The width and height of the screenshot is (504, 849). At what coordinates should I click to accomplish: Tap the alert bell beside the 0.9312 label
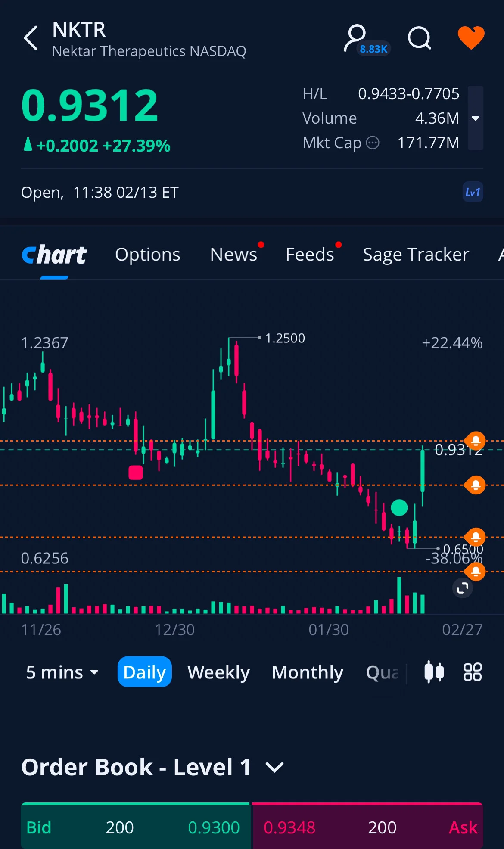(476, 441)
